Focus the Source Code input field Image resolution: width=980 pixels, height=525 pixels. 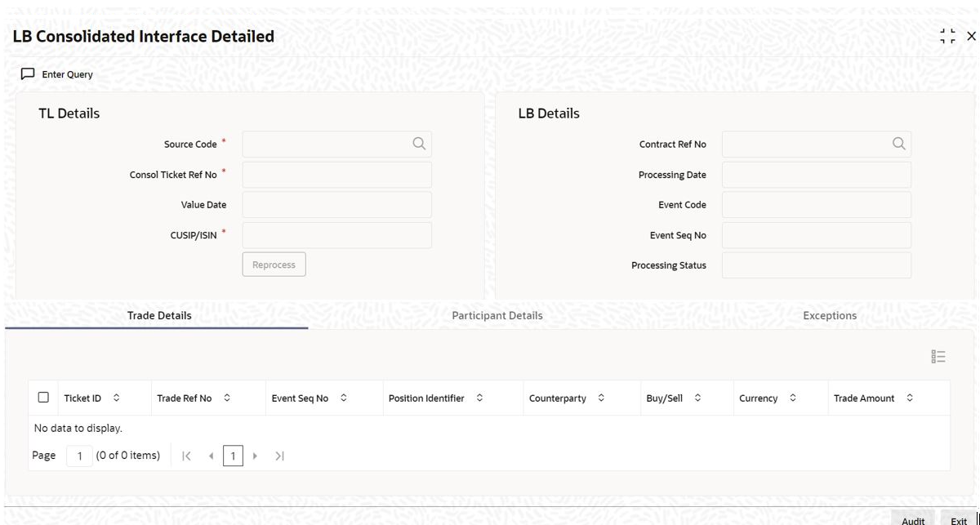pos(337,144)
